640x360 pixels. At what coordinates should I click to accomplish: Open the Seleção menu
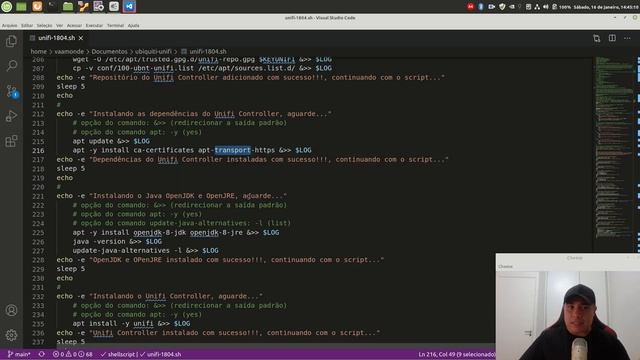pos(44,25)
